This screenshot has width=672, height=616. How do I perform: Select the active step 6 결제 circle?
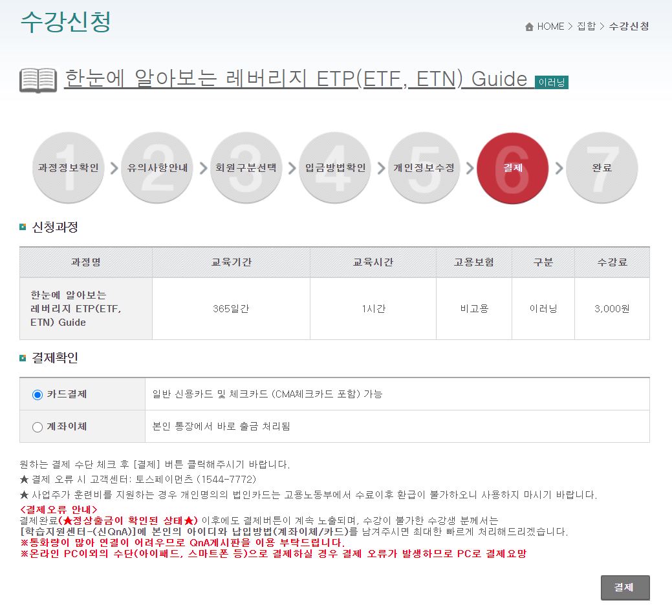point(513,167)
